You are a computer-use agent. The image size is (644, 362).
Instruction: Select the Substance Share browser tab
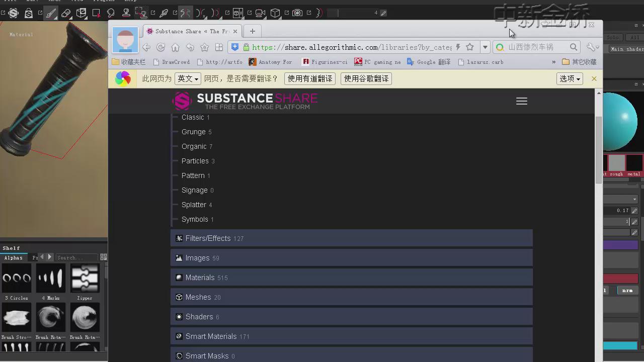coord(192,31)
